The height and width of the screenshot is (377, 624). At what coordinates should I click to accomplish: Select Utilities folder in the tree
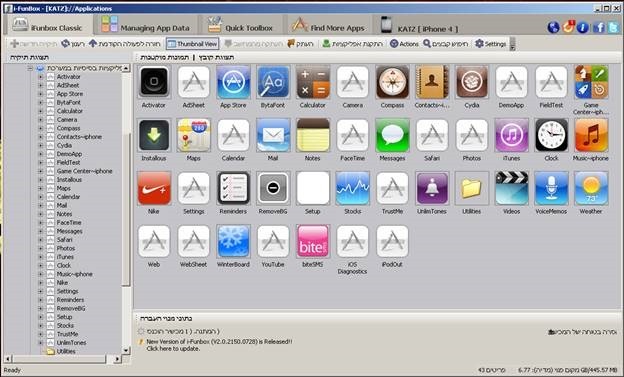(66, 351)
